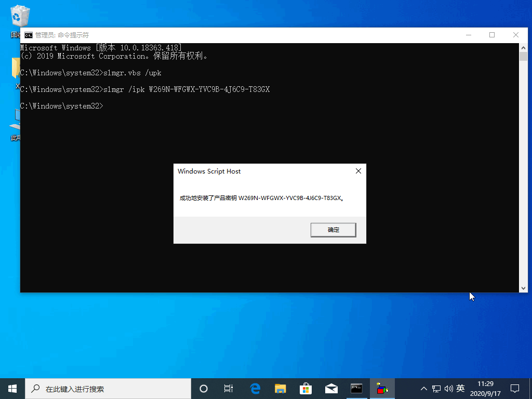Image resolution: width=532 pixels, height=399 pixels.
Task: Open the Action Center notifications icon
Action: point(515,388)
